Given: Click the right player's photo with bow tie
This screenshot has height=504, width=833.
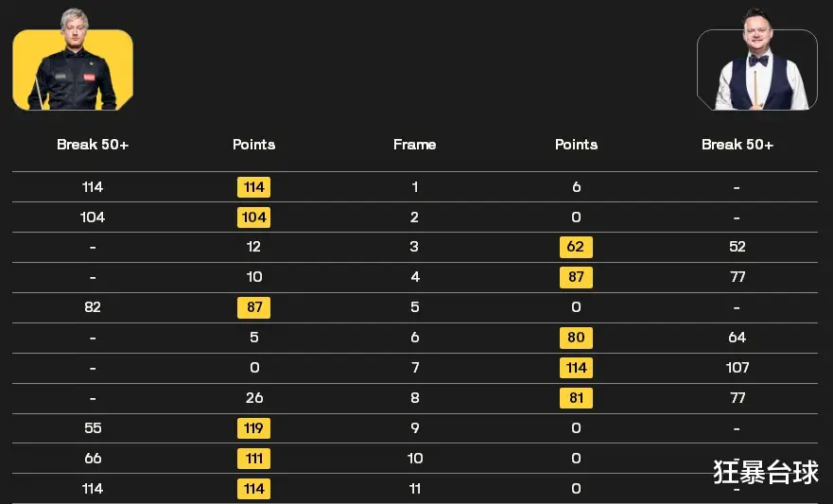Looking at the screenshot, I should tap(757, 60).
